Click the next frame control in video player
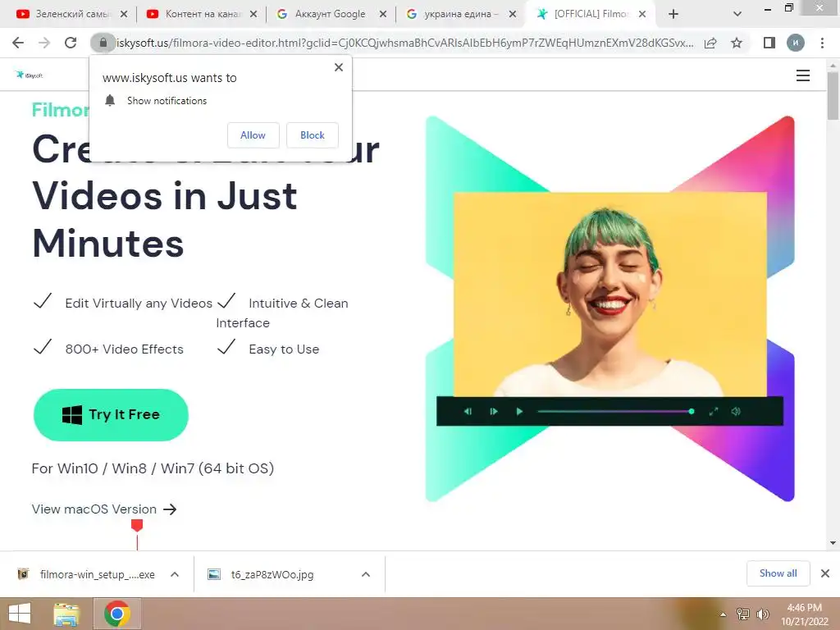Image resolution: width=840 pixels, height=630 pixels. pos(493,412)
